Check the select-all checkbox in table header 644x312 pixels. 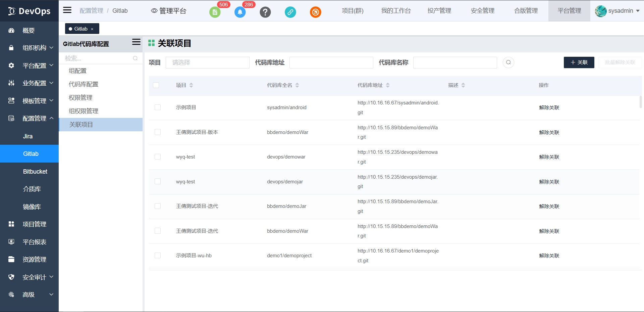pyautogui.click(x=156, y=85)
